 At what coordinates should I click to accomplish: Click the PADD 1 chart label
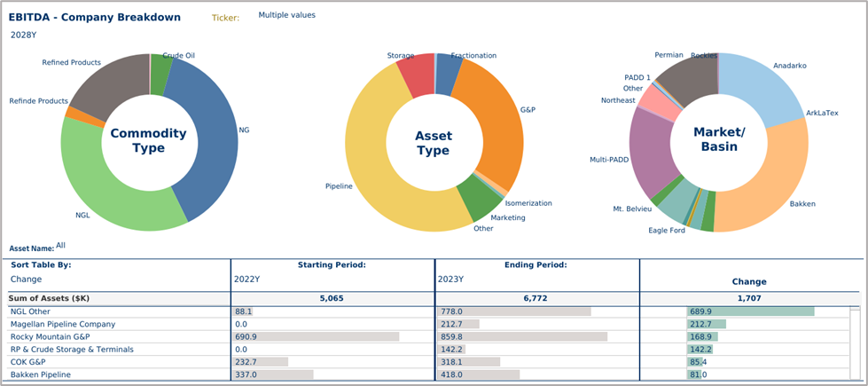(637, 77)
